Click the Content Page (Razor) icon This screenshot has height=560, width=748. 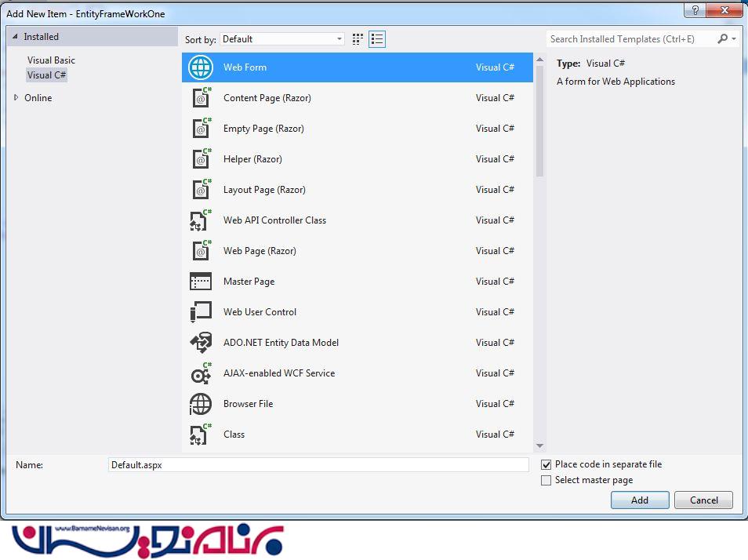(x=201, y=98)
